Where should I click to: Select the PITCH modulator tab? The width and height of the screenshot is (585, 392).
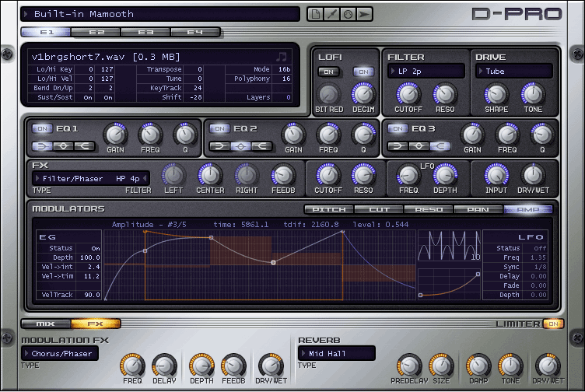tap(329, 209)
